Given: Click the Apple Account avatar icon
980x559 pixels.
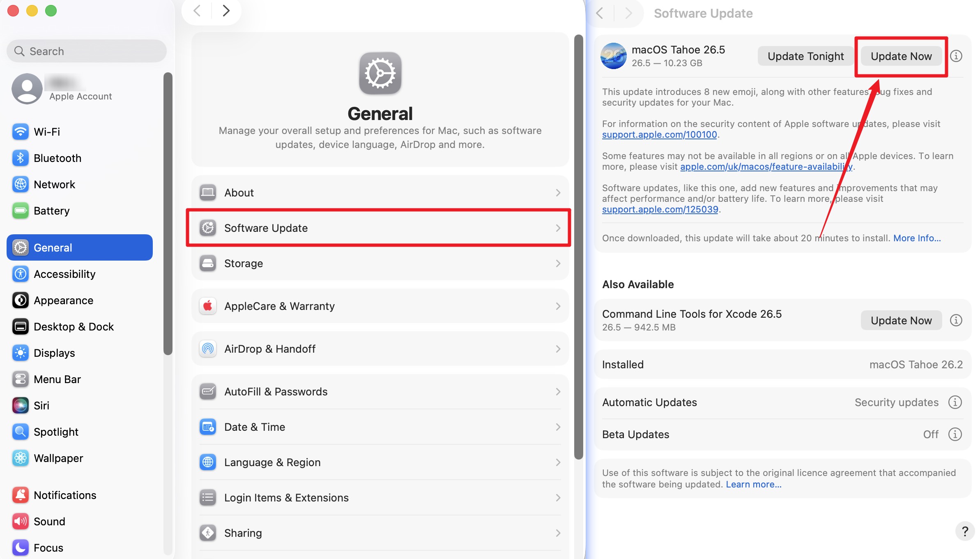Looking at the screenshot, I should [27, 89].
